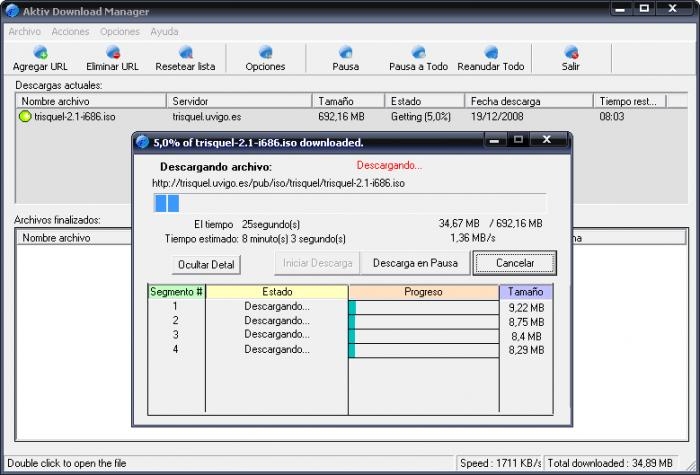Click the Estado column header in Descargas actuales
This screenshot has width=700, height=475.
[x=425, y=101]
